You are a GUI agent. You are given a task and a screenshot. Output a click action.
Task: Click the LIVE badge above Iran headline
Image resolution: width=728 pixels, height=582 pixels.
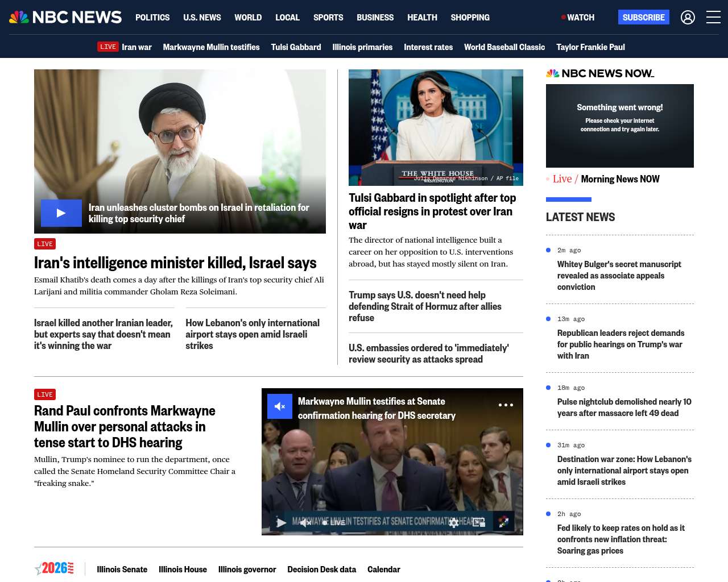tap(45, 244)
